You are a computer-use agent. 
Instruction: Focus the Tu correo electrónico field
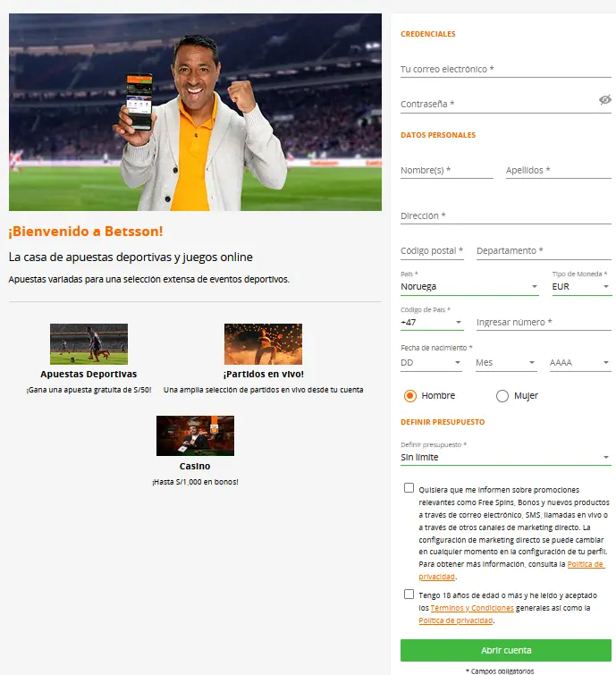506,70
